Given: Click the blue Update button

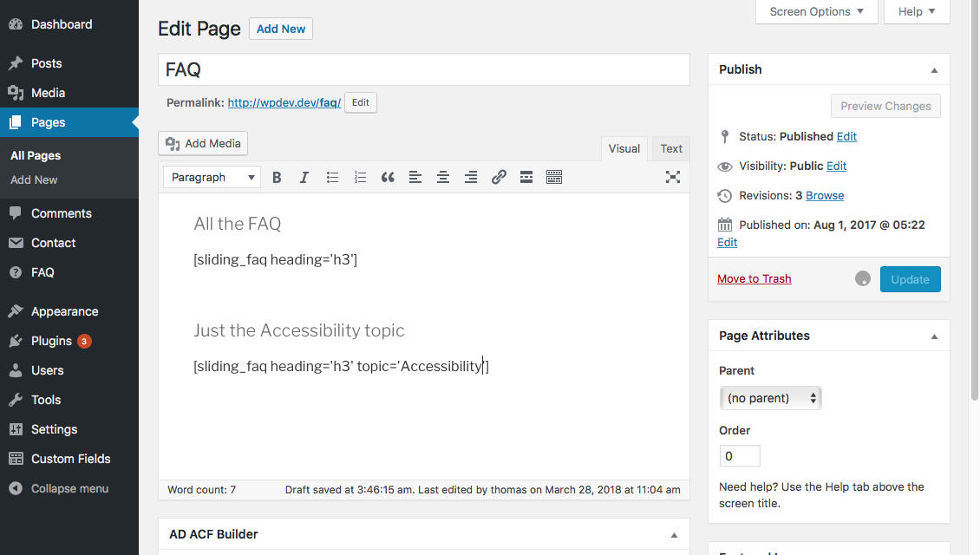Looking at the screenshot, I should click(910, 279).
